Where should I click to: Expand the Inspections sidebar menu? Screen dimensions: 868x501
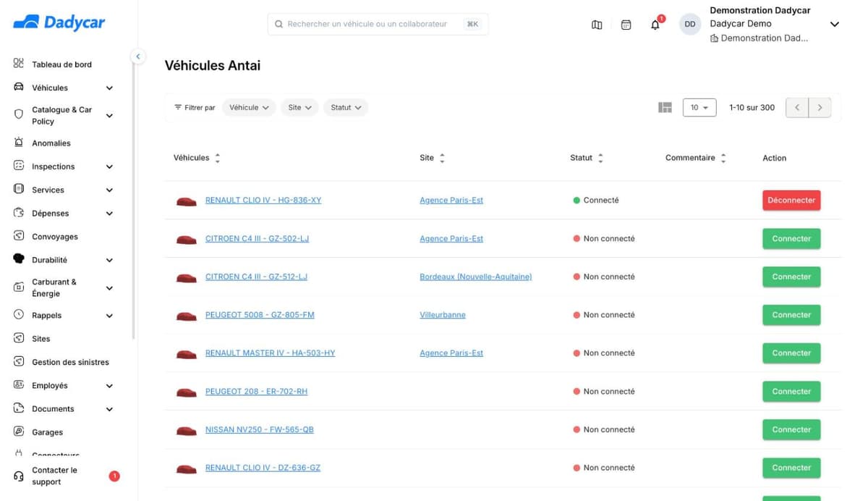coord(109,167)
